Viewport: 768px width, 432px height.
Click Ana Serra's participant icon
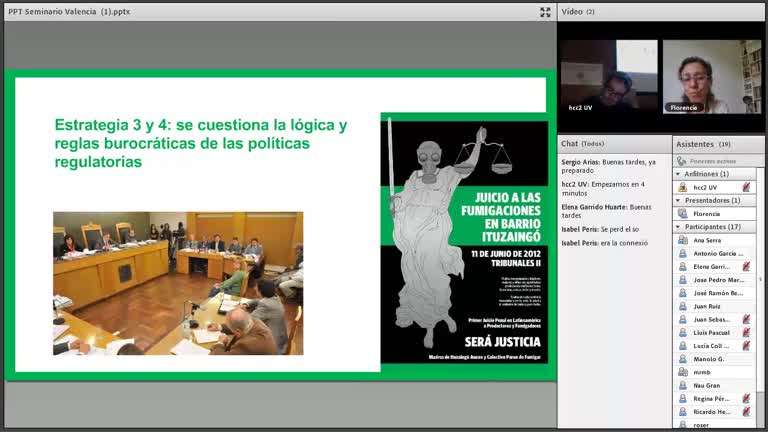coord(683,240)
